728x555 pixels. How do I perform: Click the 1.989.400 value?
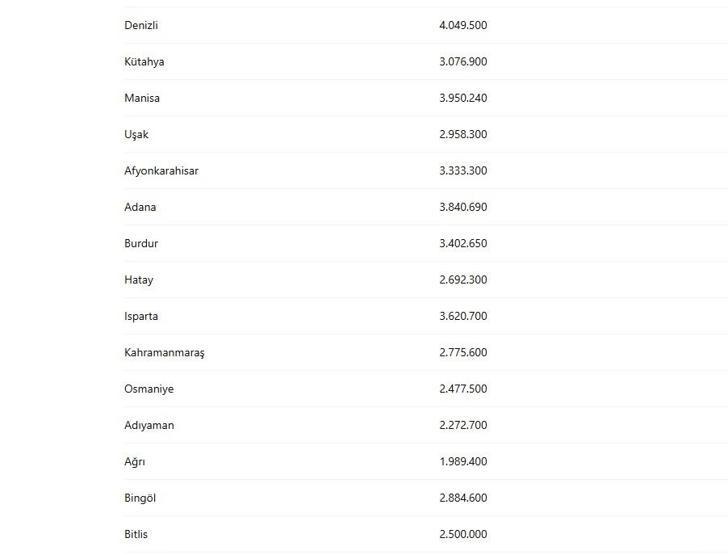(463, 462)
